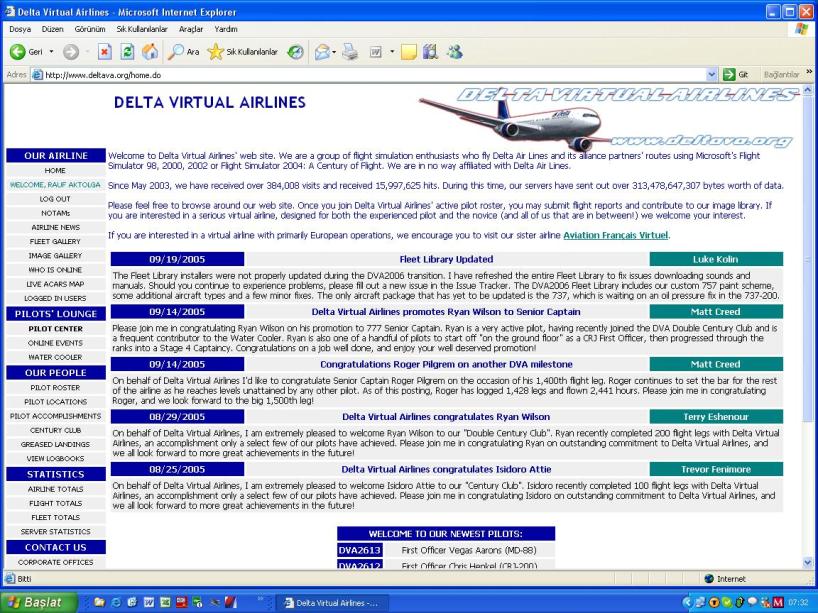Click the Edit with Word toolbar icon
Screen dimensions: 818x613
(x=376, y=52)
